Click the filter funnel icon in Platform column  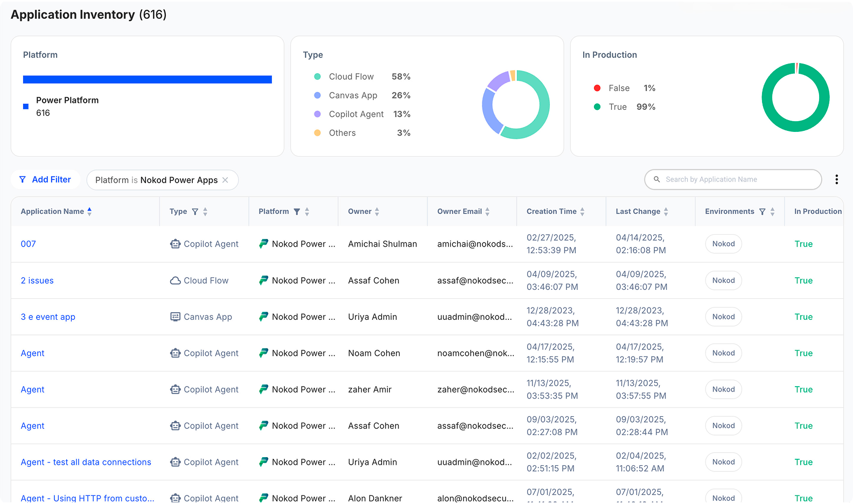297,212
